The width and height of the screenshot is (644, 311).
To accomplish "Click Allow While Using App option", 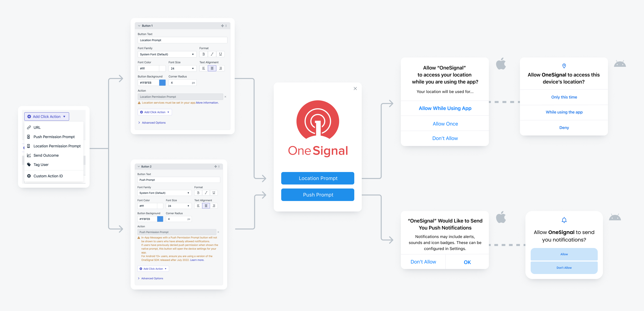I will click(x=445, y=108).
